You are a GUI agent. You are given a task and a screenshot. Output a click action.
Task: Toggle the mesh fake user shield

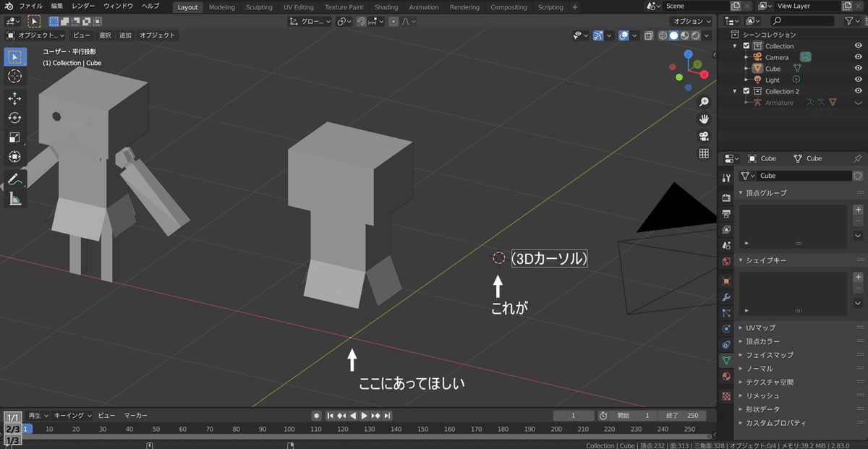pyautogui.click(x=858, y=176)
